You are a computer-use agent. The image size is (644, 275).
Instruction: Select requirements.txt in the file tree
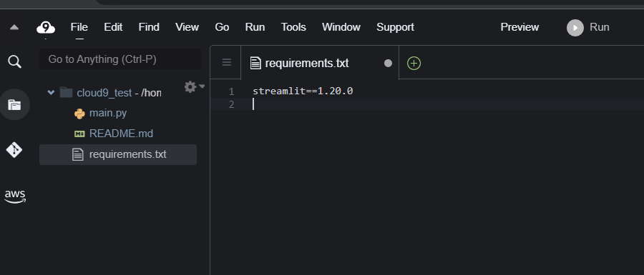point(118,154)
